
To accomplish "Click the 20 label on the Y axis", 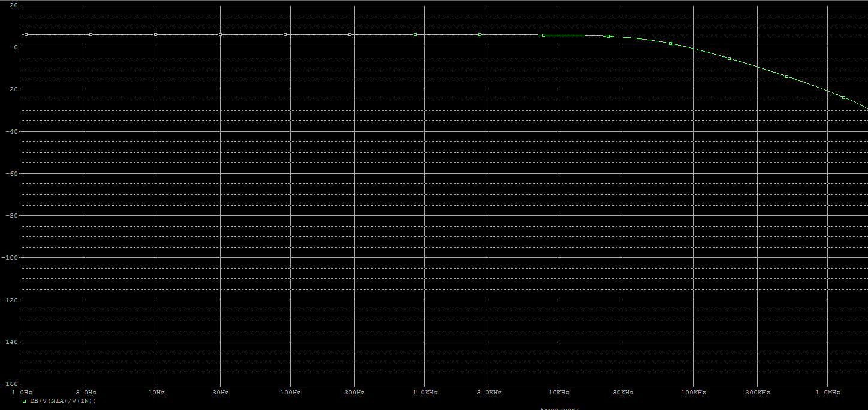I will click(14, 5).
